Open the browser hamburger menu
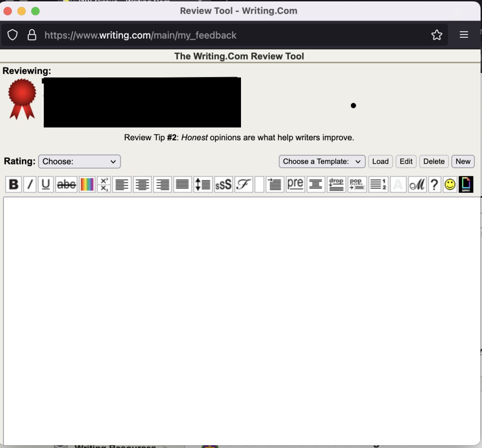The image size is (482, 448). click(464, 35)
